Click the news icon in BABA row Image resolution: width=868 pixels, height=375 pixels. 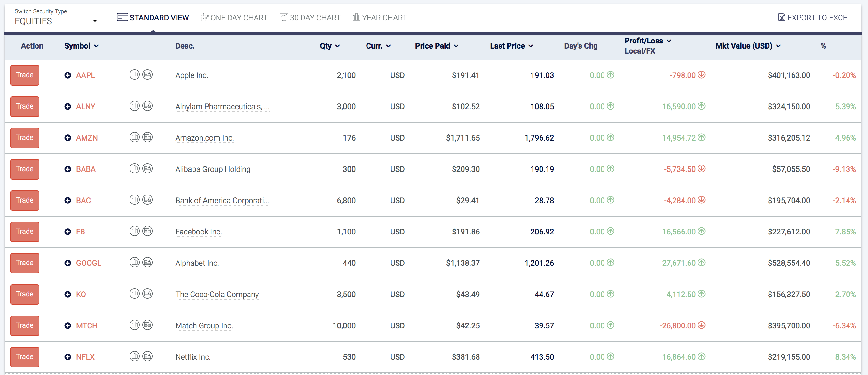coord(147,168)
